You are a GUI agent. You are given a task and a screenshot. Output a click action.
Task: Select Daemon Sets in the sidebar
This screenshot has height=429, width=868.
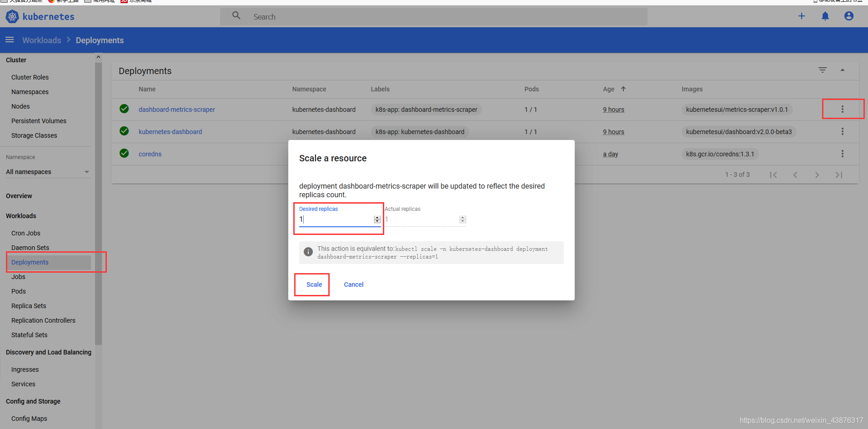click(30, 248)
